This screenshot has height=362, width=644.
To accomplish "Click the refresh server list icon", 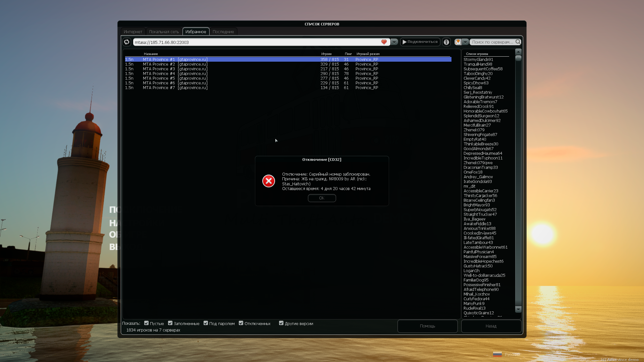I will [126, 42].
